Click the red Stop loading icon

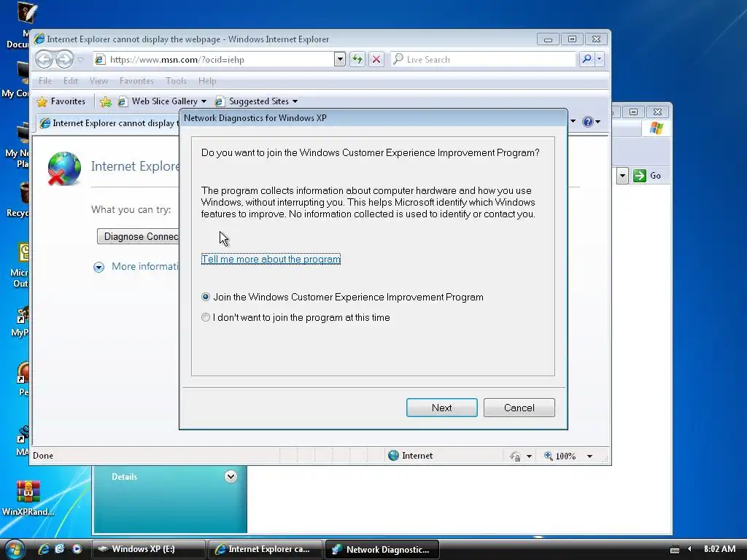click(376, 60)
